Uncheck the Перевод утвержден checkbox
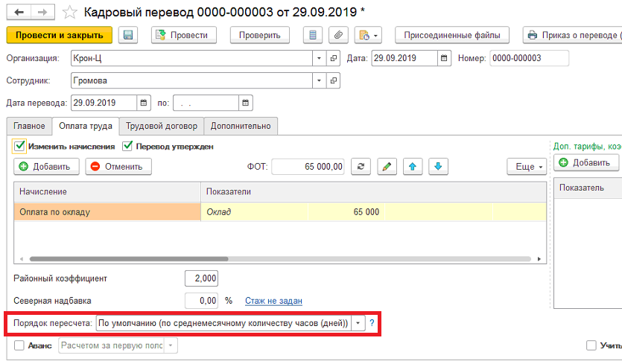622x364 pixels. 127,147
